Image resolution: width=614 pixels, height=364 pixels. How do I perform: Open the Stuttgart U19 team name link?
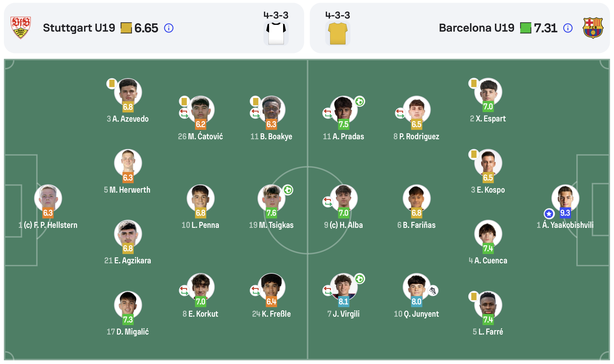(79, 28)
